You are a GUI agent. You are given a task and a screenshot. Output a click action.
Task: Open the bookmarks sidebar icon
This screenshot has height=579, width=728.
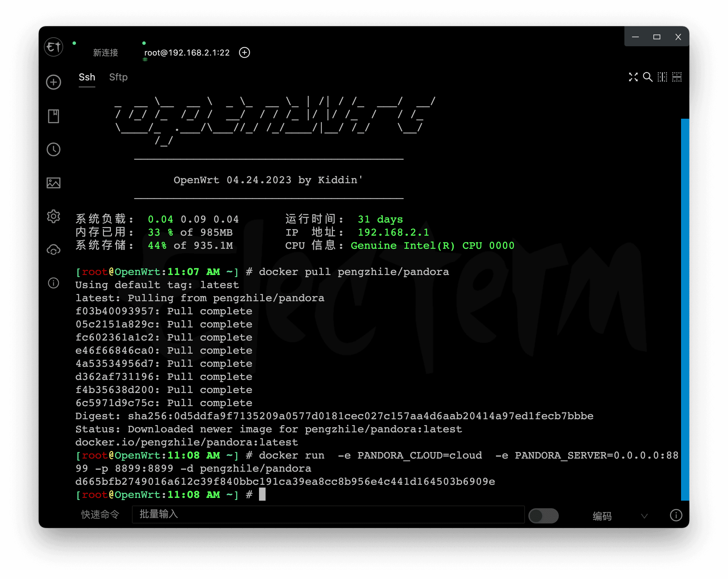click(x=54, y=116)
